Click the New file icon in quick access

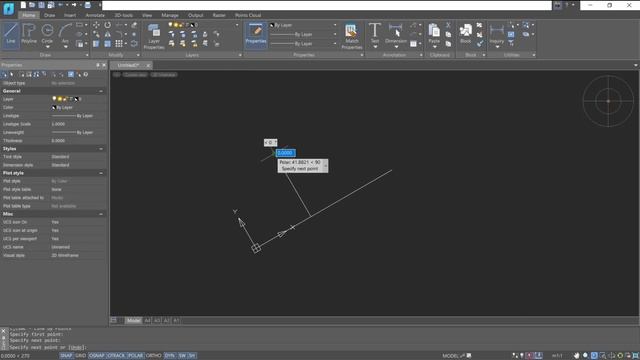pyautogui.click(x=23, y=5)
